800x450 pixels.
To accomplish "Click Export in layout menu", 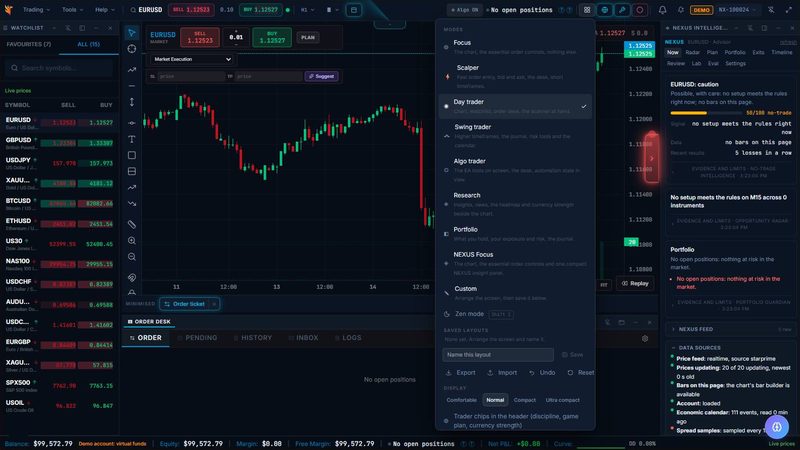I will click(461, 372).
